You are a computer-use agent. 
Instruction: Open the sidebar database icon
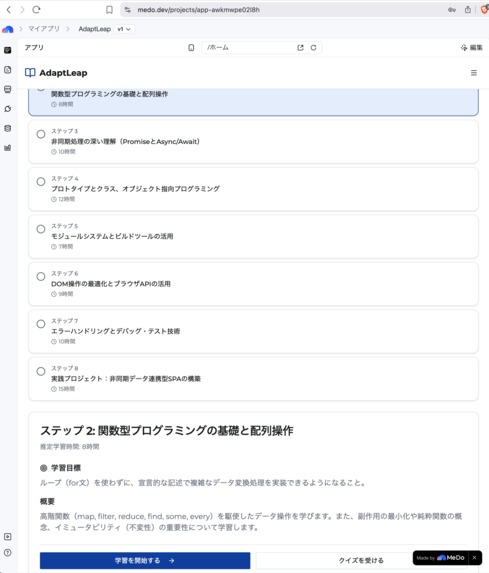[7, 128]
